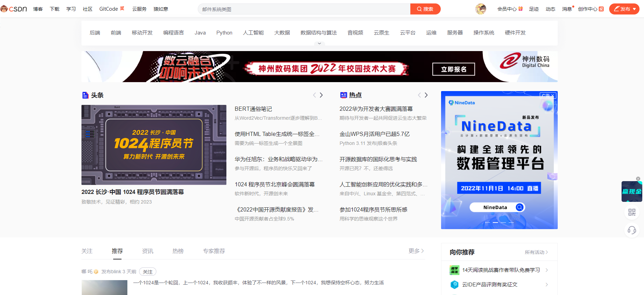Switch to the 专家推荐 tab
The height and width of the screenshot is (295, 644).
tap(214, 251)
